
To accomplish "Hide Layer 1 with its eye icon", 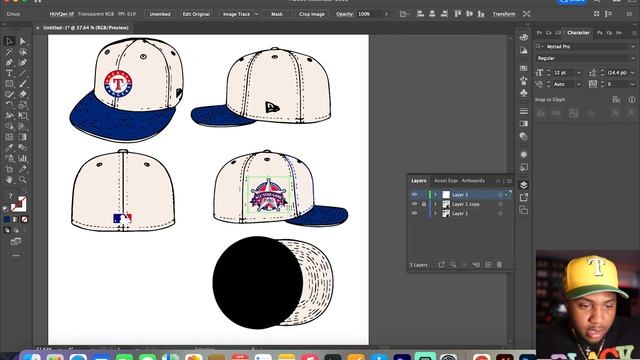I will tap(415, 213).
